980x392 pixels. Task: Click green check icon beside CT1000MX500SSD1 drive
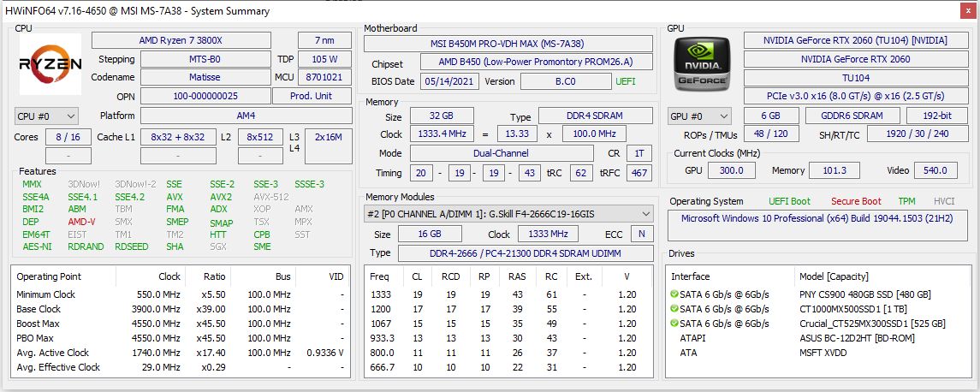click(x=674, y=309)
